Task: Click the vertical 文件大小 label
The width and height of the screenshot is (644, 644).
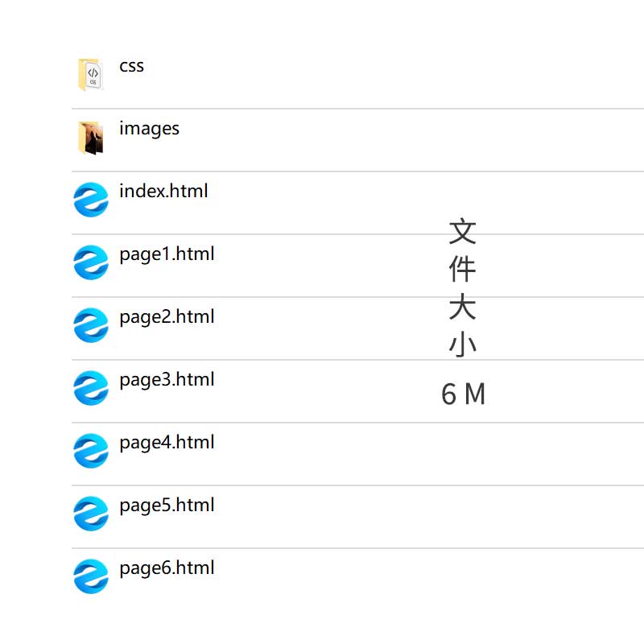Action: [x=463, y=287]
